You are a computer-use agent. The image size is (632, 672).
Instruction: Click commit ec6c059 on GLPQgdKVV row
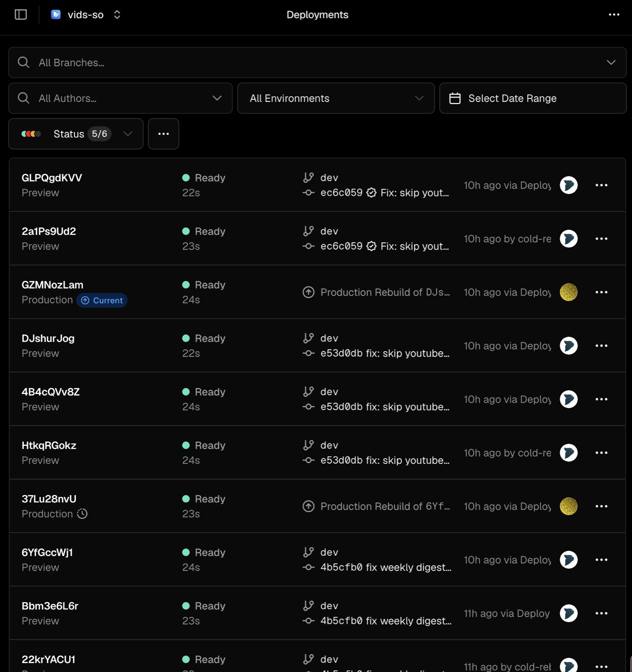click(341, 193)
